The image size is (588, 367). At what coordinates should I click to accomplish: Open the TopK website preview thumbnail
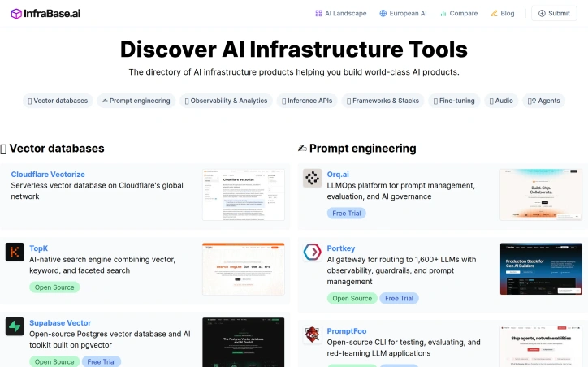pos(244,269)
